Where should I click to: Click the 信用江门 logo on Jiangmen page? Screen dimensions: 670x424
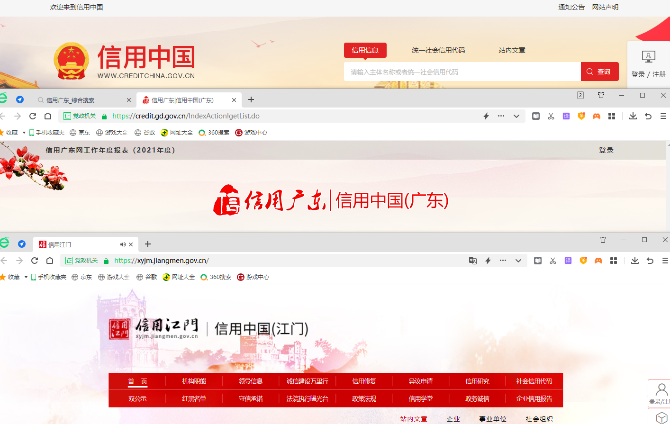point(154,328)
